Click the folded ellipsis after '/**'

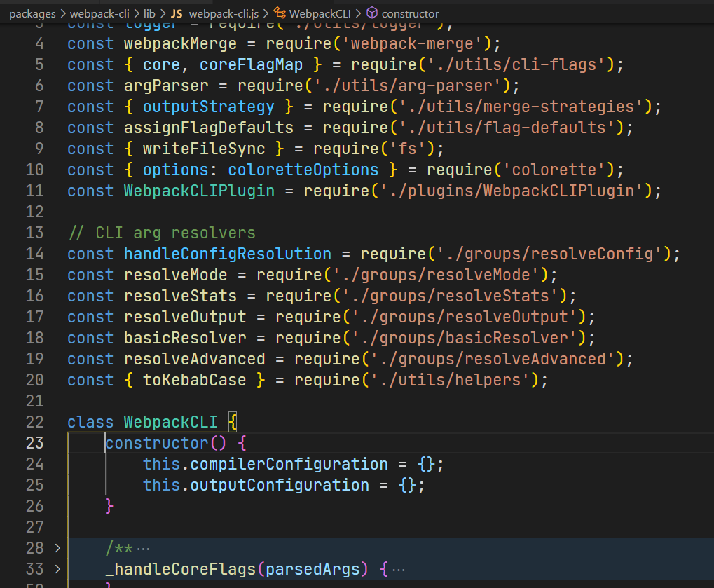point(143,549)
